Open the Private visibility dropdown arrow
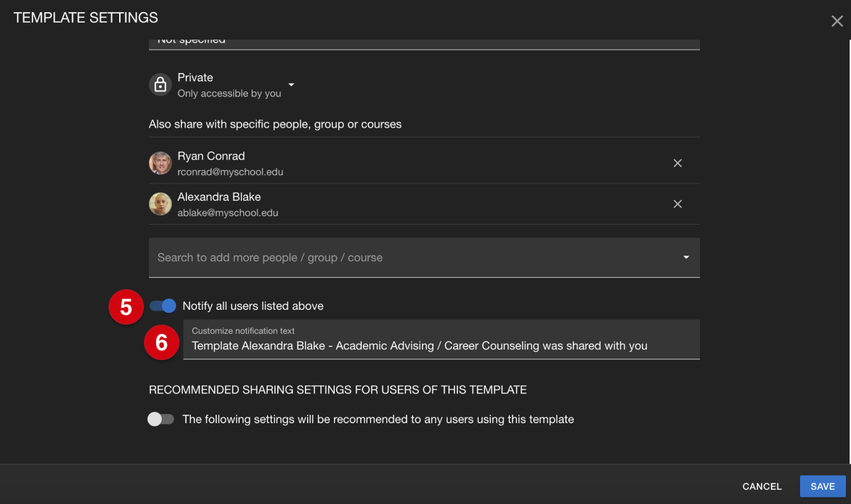Image resolution: width=851 pixels, height=504 pixels. tap(291, 84)
